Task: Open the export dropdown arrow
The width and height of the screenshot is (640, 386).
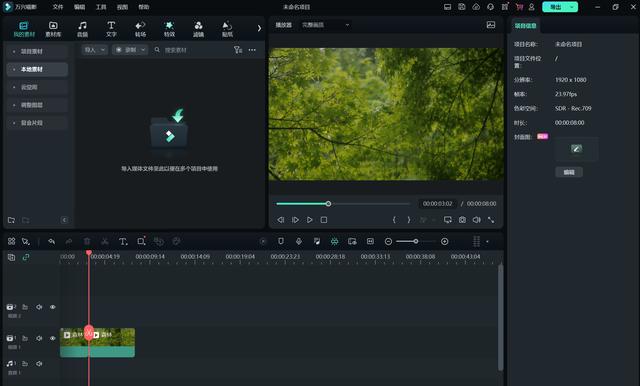Action: [x=572, y=7]
